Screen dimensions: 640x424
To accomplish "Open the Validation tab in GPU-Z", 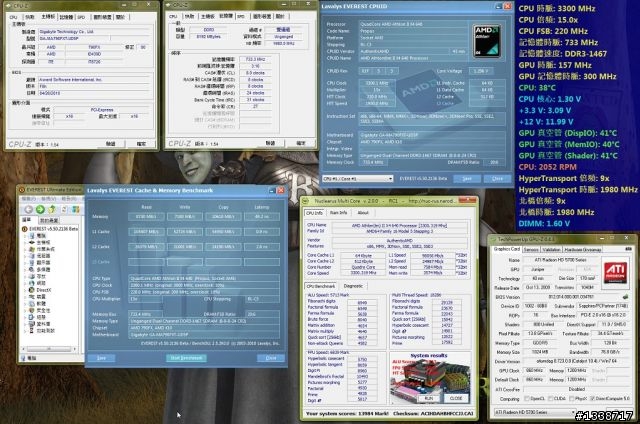I will coord(551,249).
